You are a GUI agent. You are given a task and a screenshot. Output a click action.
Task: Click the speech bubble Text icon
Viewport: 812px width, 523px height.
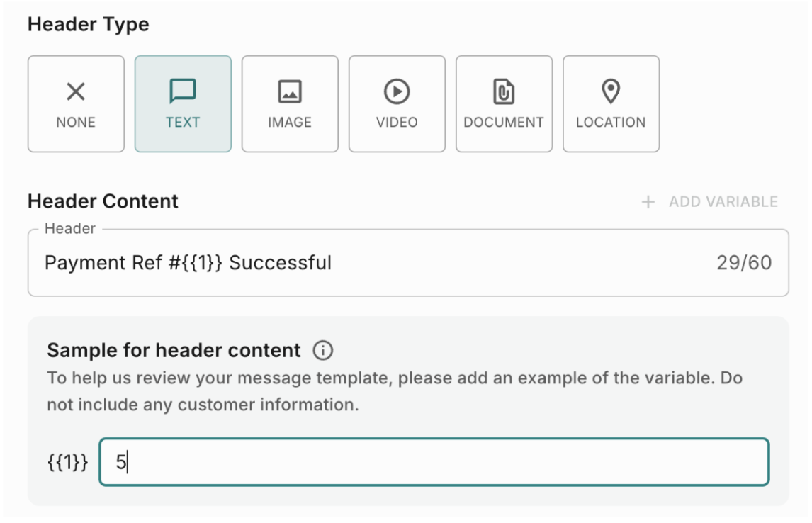(183, 91)
